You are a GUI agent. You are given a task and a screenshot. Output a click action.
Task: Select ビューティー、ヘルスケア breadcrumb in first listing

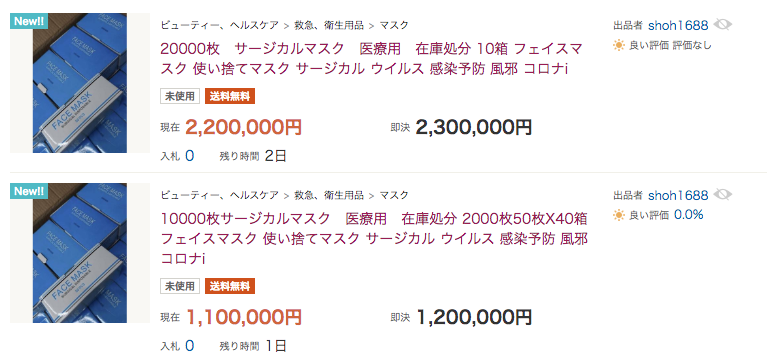[x=220, y=25]
